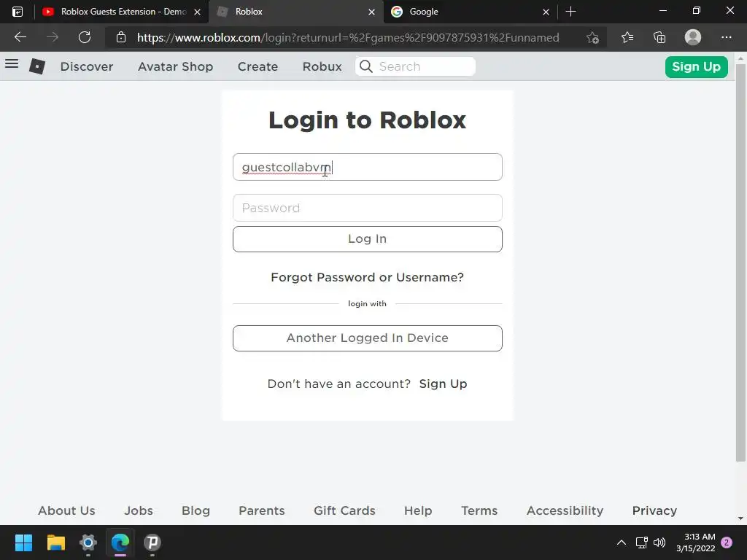Choose Another Logged In Device login
The image size is (747, 560).
click(x=368, y=338)
